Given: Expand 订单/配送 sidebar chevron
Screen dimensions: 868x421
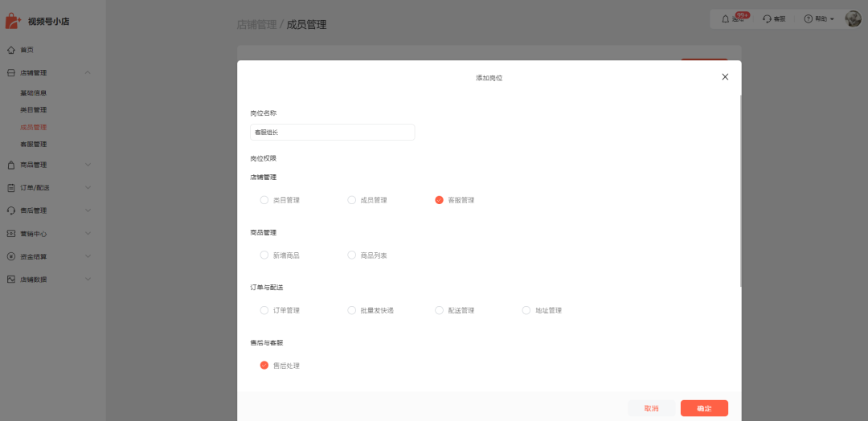Looking at the screenshot, I should tap(88, 187).
